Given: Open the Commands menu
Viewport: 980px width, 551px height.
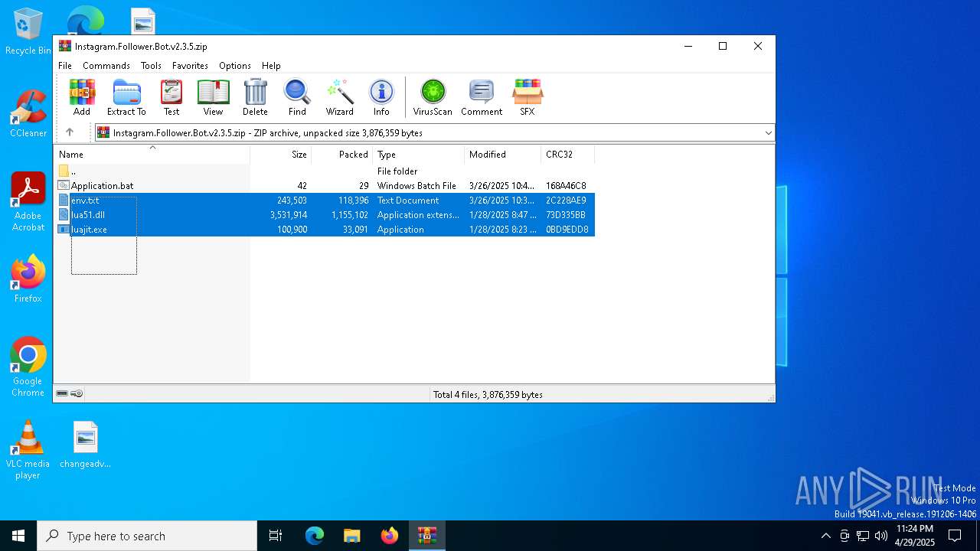Looking at the screenshot, I should click(106, 66).
